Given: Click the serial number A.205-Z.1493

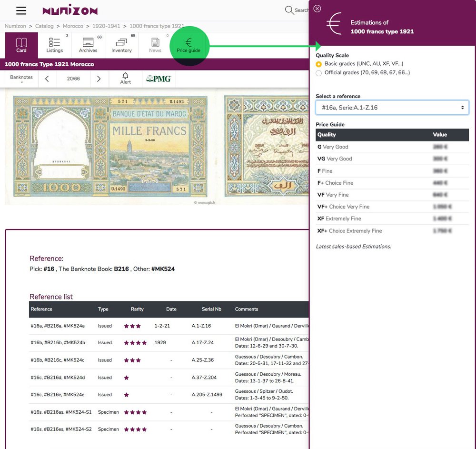Looking at the screenshot, I should click(x=207, y=395).
